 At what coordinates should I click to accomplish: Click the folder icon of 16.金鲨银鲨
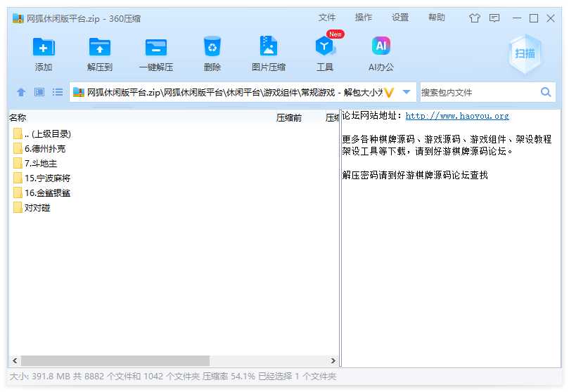point(18,192)
